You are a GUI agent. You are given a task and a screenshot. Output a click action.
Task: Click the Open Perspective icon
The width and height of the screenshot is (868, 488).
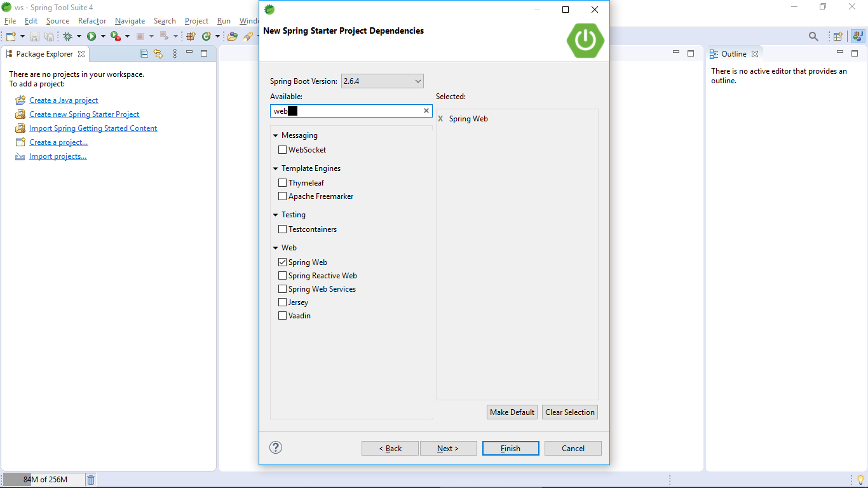pyautogui.click(x=837, y=36)
